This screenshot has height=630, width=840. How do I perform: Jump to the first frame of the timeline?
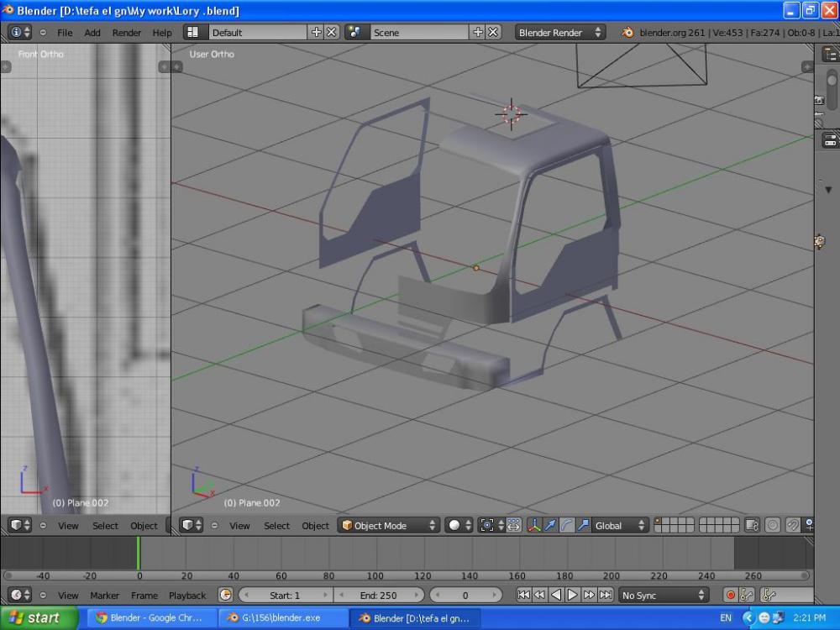click(x=522, y=595)
